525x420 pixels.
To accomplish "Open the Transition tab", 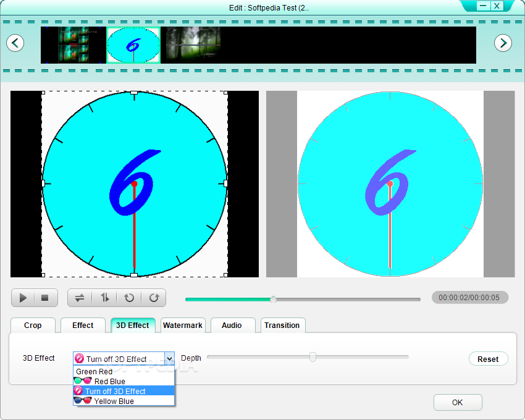I will (282, 325).
